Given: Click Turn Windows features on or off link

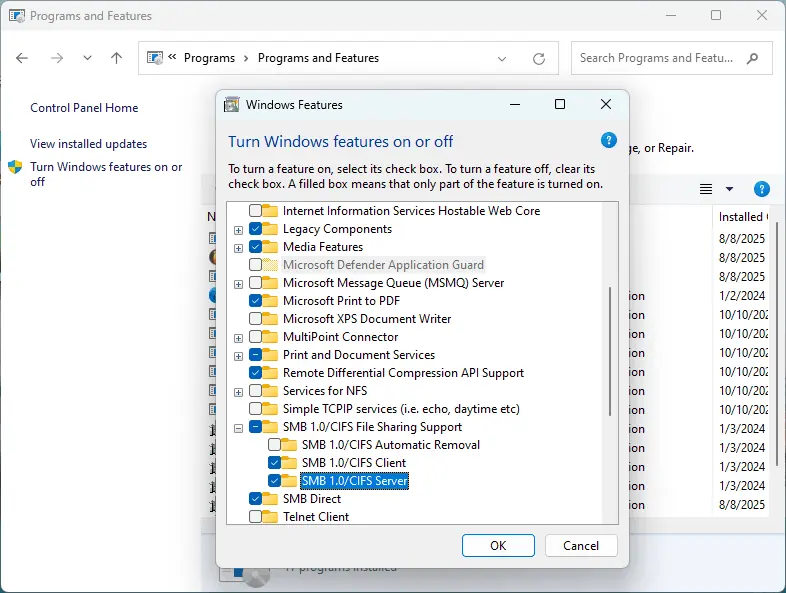Looking at the screenshot, I should click(x=106, y=174).
